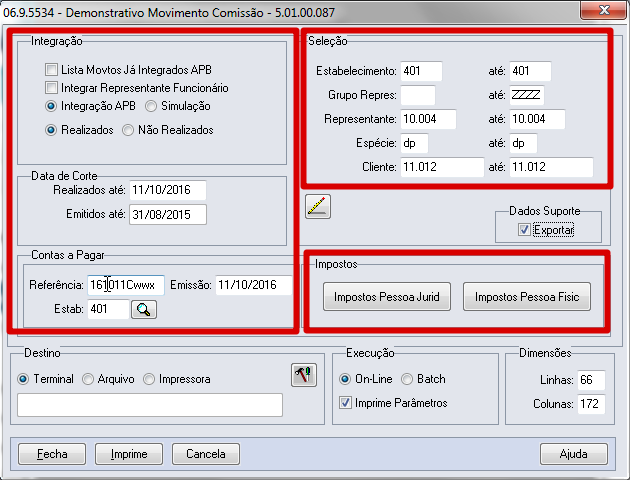Close the Demonstrativo Movimento Comissão window
Image resolution: width=630 pixels, height=480 pixels.
tap(603, 10)
